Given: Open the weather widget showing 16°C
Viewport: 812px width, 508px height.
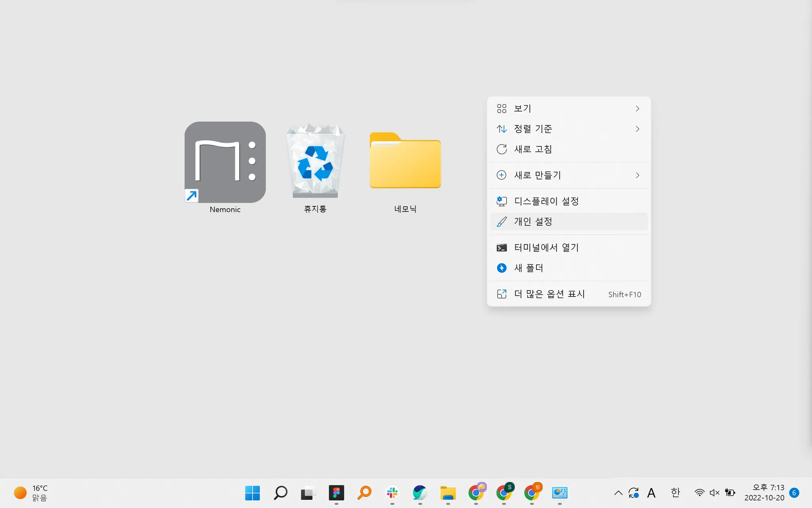Looking at the screenshot, I should coord(31,493).
